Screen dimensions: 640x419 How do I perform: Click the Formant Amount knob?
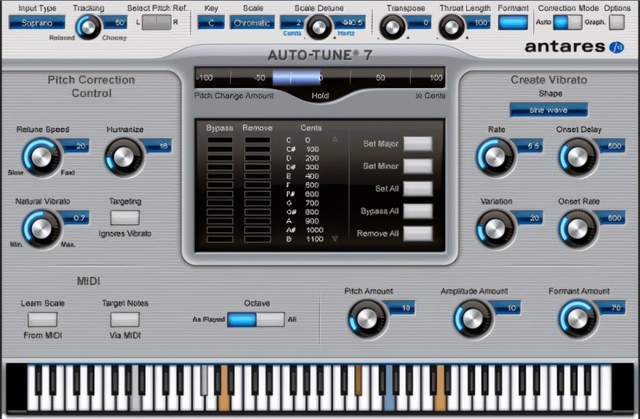pos(578,319)
